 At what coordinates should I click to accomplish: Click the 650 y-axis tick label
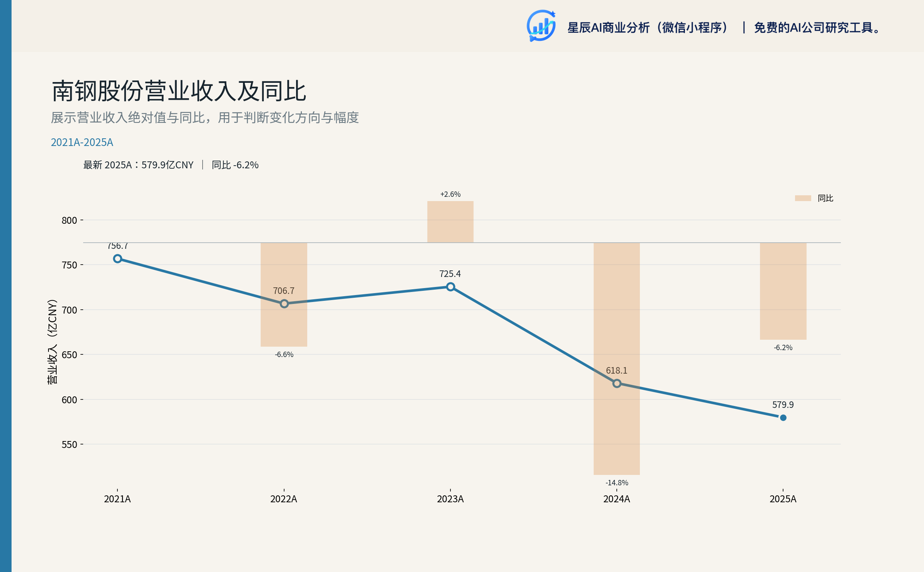click(x=69, y=355)
